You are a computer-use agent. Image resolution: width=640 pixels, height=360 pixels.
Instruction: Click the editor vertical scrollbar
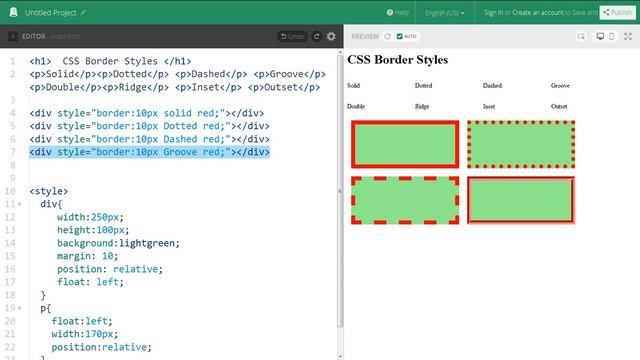(x=340, y=191)
